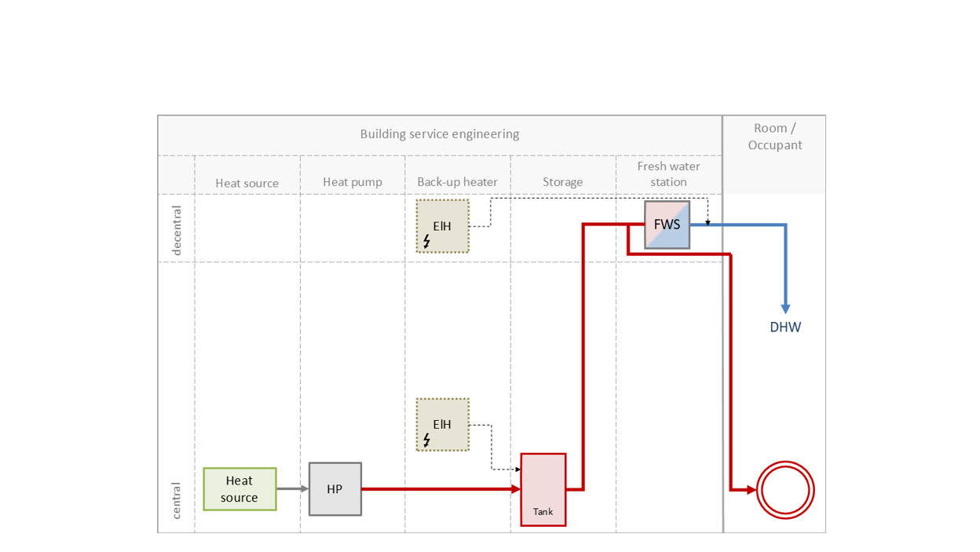Viewport: 980px width, 552px height.
Task: Select the Room / Occupant header
Action: 775,137
